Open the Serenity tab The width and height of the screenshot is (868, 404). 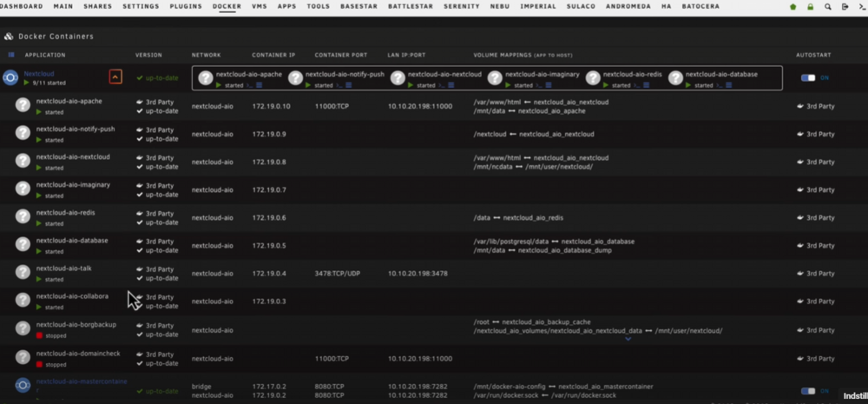click(x=462, y=6)
